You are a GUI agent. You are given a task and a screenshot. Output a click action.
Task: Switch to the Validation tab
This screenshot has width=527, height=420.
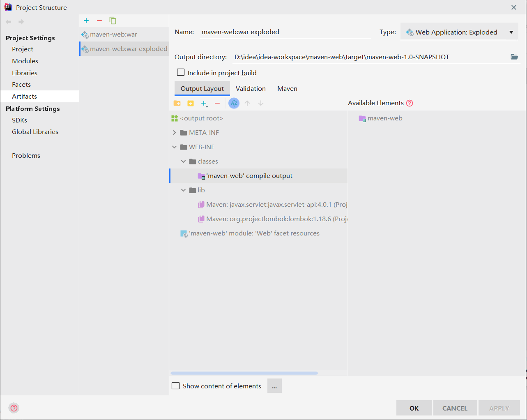251,88
